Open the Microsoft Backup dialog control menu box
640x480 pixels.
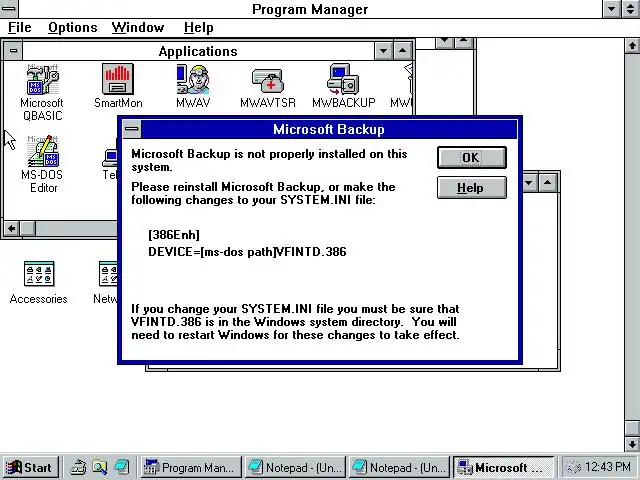click(x=132, y=129)
